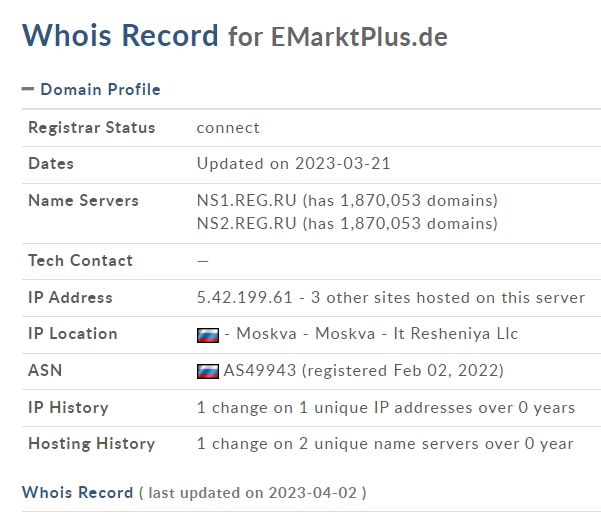
Task: Click the Name Servers row label
Action: click(84, 200)
